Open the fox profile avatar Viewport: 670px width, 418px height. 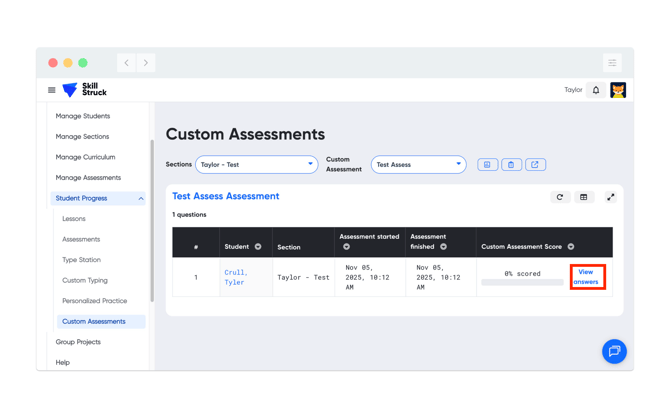(618, 90)
